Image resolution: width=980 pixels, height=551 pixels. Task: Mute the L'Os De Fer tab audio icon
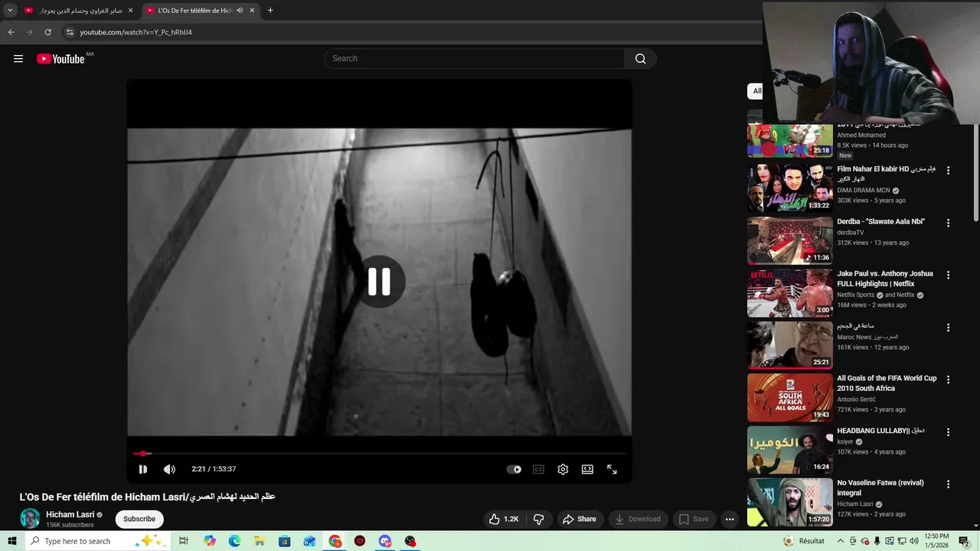(x=240, y=11)
